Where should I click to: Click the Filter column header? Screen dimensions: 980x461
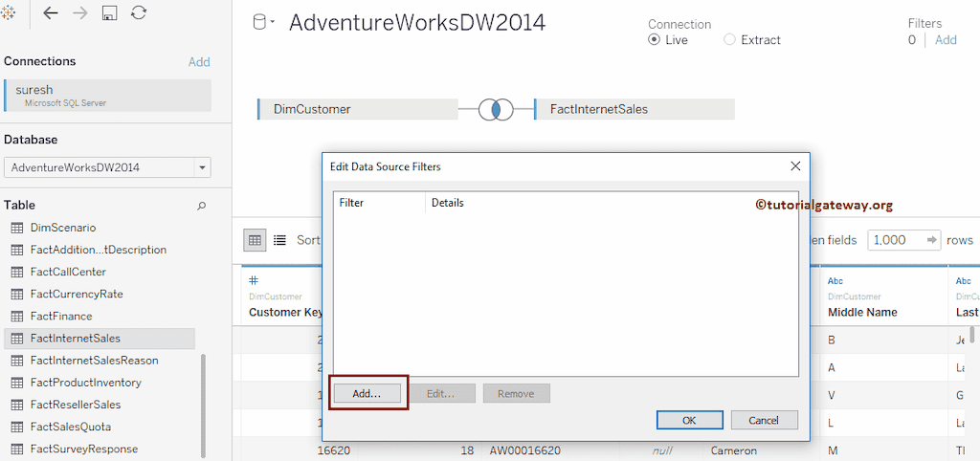[x=379, y=203]
